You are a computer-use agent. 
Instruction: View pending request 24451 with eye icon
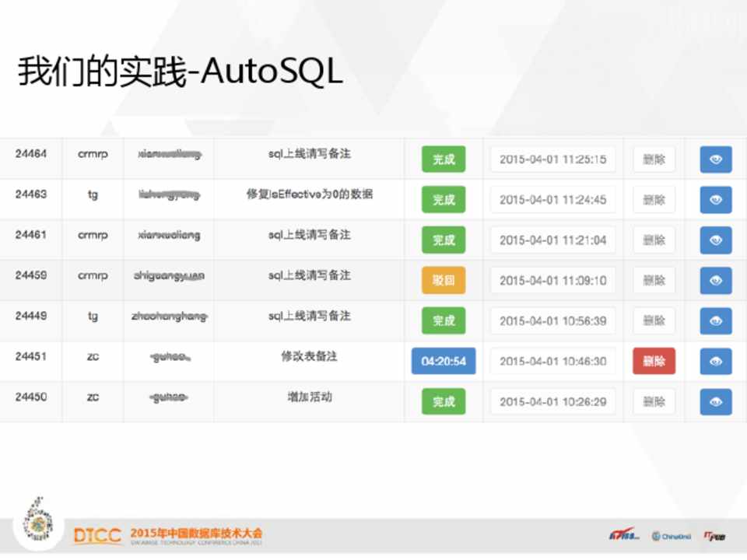pos(716,362)
